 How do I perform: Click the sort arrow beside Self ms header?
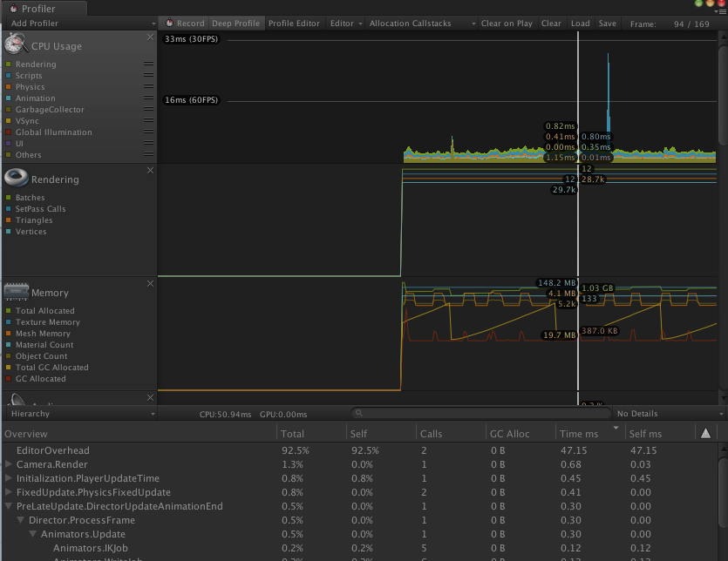pos(705,431)
